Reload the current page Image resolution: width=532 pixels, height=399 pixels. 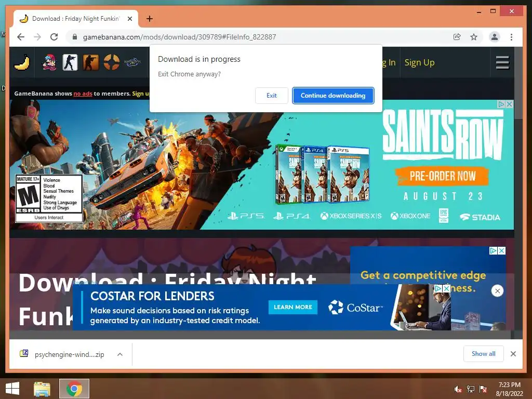tap(54, 37)
